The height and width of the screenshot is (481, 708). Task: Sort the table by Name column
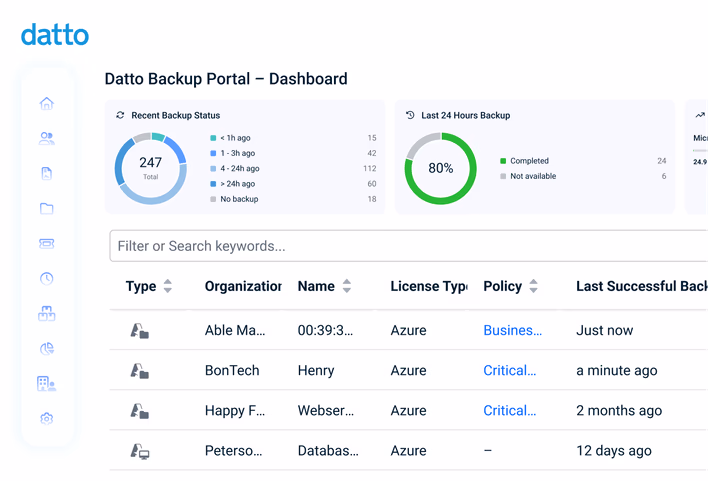[347, 286]
